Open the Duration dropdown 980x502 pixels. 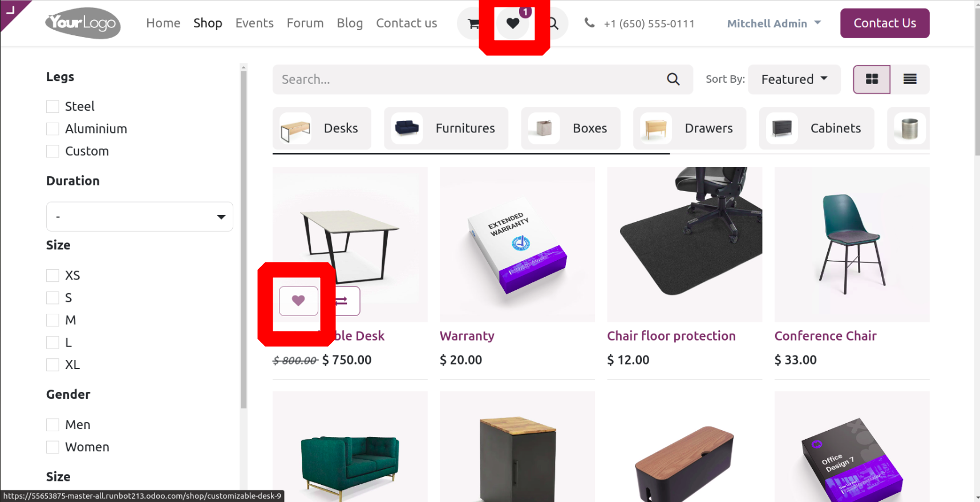coord(140,217)
